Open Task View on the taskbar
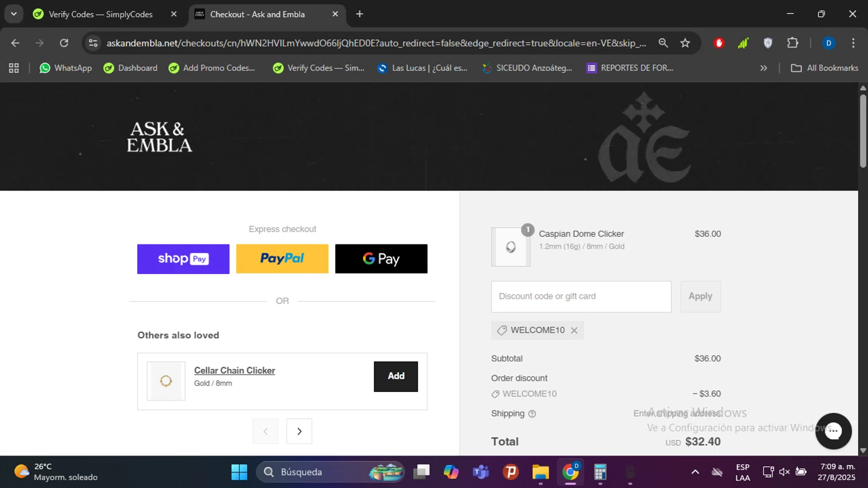This screenshot has height=488, width=868. click(422, 472)
